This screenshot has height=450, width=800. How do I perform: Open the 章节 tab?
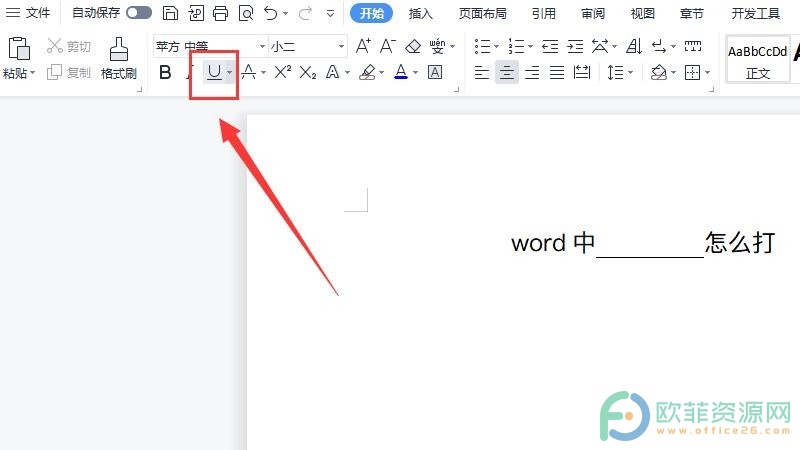tap(692, 14)
